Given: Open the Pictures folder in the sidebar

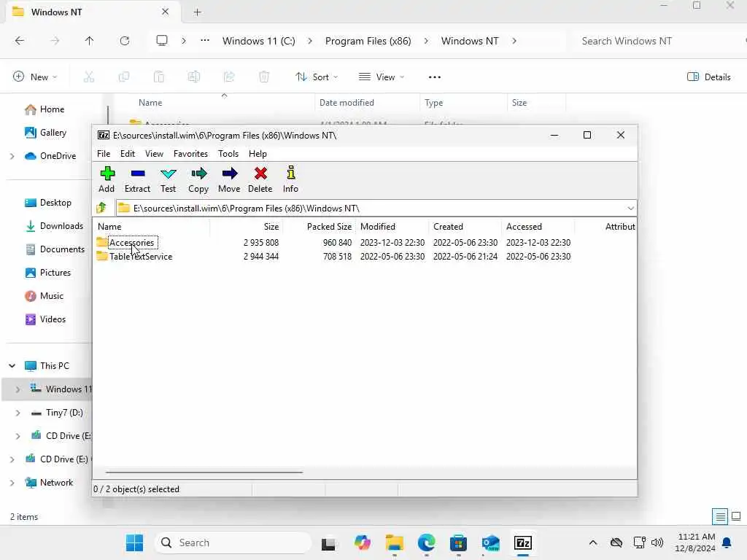Looking at the screenshot, I should tap(48, 273).
